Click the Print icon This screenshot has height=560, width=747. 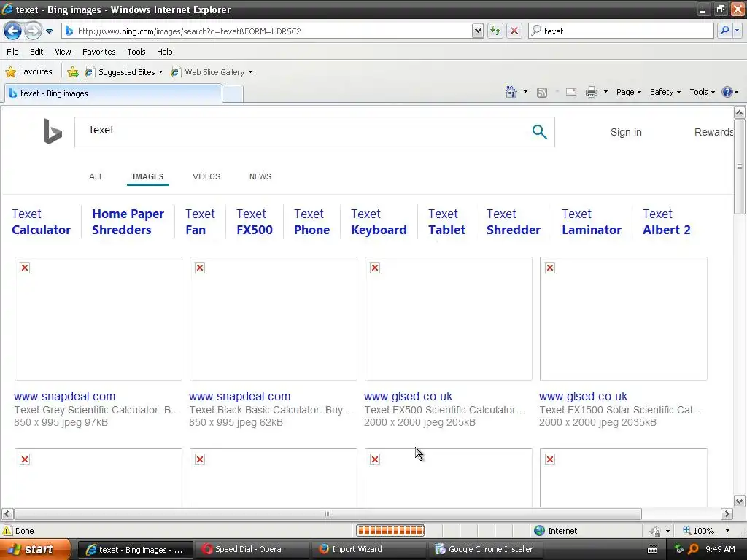pyautogui.click(x=591, y=92)
